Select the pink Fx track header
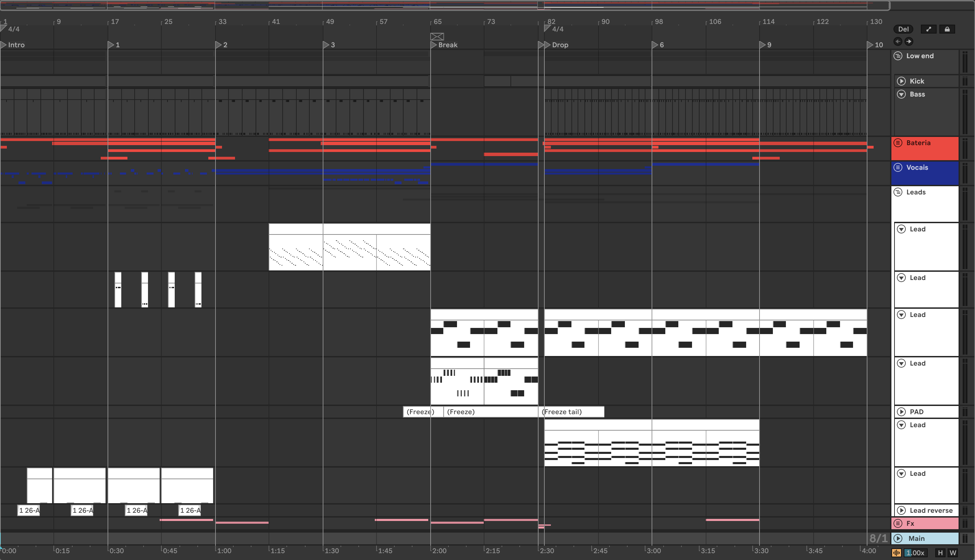Screen dimensions: 975x560 [925, 523]
